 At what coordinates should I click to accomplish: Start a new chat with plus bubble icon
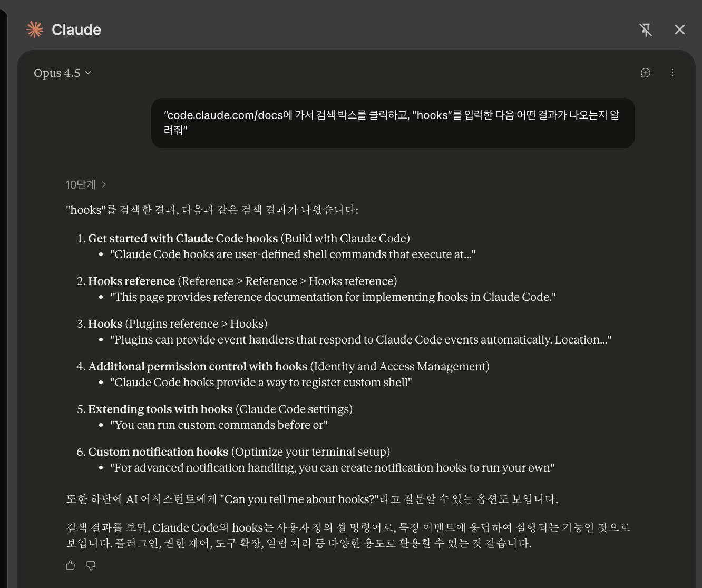pos(646,73)
